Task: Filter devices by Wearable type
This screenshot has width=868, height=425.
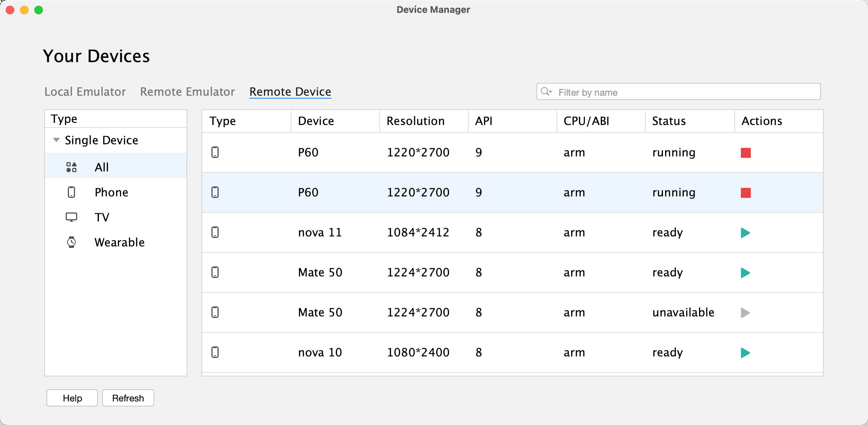Action: [116, 242]
